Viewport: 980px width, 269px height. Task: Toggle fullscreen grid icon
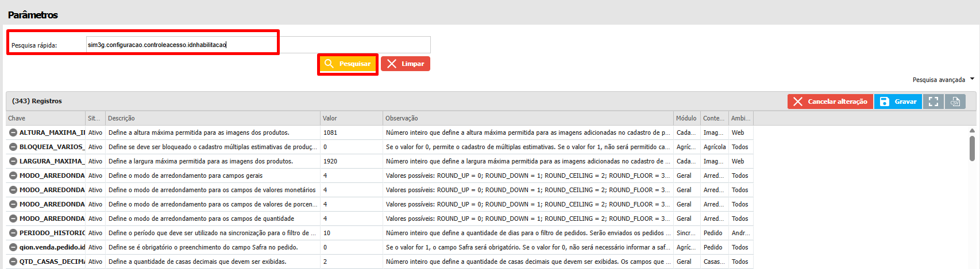[x=933, y=102]
